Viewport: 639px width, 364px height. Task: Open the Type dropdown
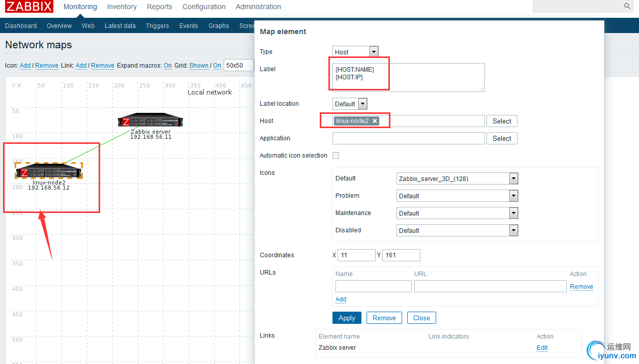pyautogui.click(x=355, y=52)
